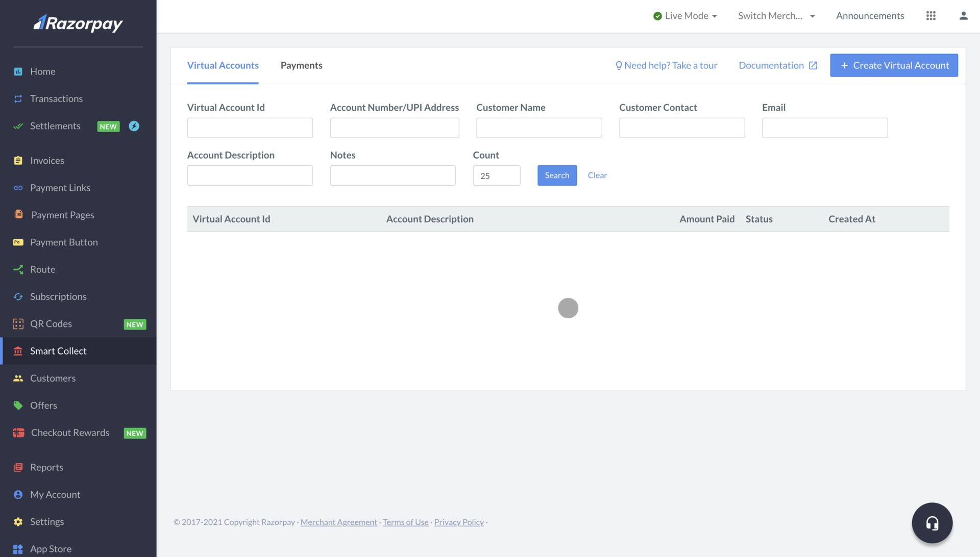Open the Merchant Agreement link
This screenshot has height=557, width=980.
(338, 522)
